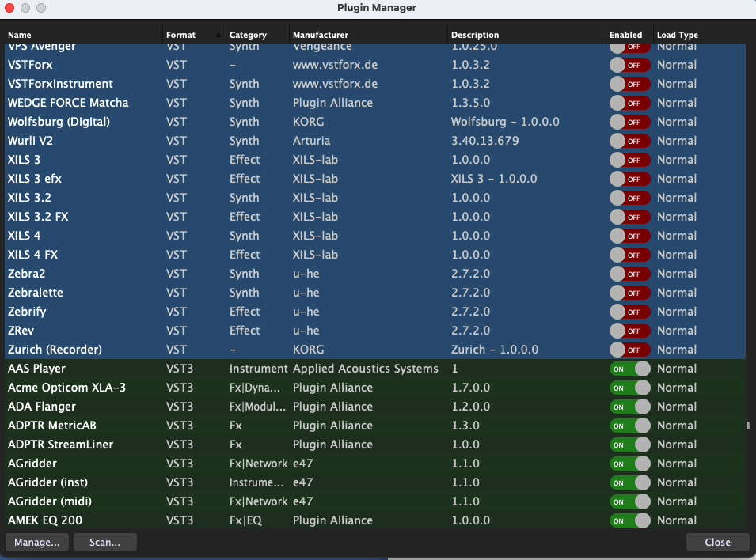Open Load Type for ADPTR StreamLiner
756x560 pixels.
677,445
